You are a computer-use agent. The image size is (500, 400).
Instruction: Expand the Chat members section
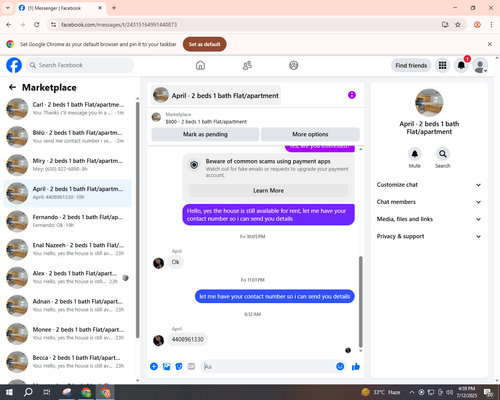click(x=429, y=202)
